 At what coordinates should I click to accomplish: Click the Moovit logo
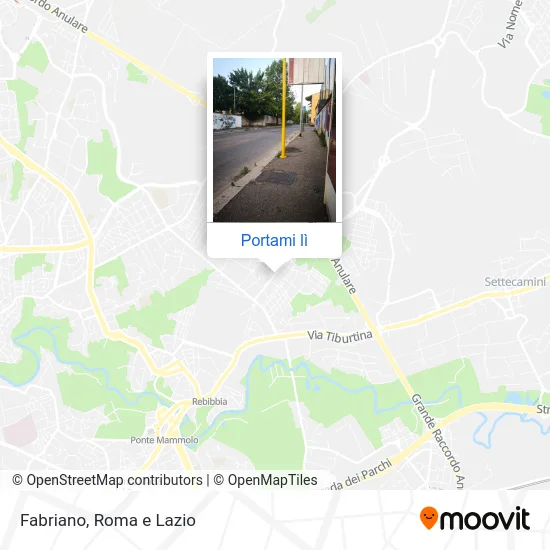tap(475, 518)
